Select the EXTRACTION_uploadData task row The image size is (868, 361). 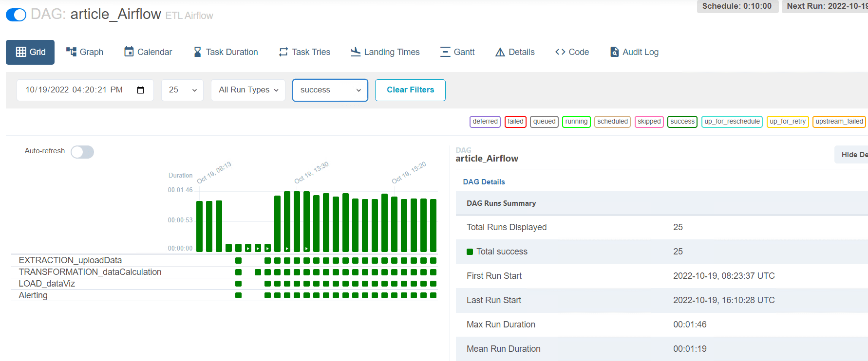[x=70, y=260]
